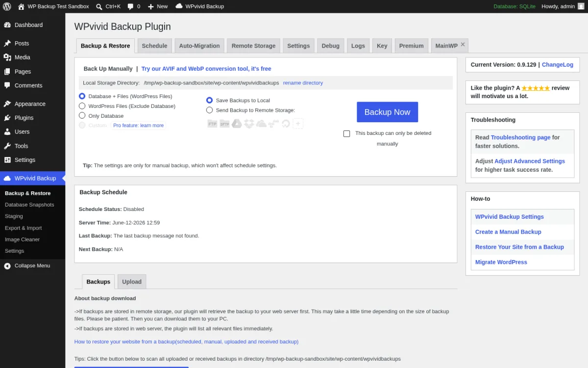Choose Send Backup to Remote Storage
Screen dimensions: 588x368
coord(210,110)
